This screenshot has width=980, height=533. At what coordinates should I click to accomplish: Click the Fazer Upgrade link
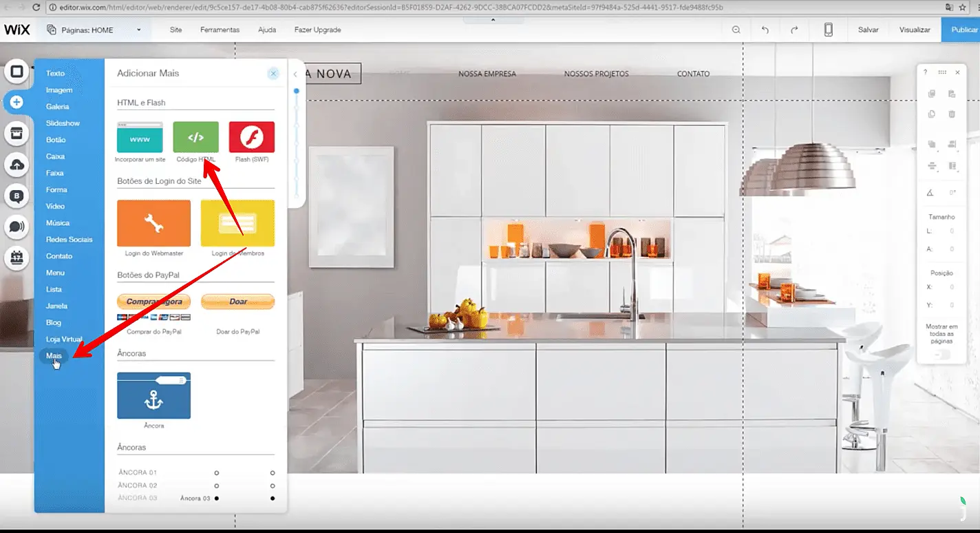(317, 30)
